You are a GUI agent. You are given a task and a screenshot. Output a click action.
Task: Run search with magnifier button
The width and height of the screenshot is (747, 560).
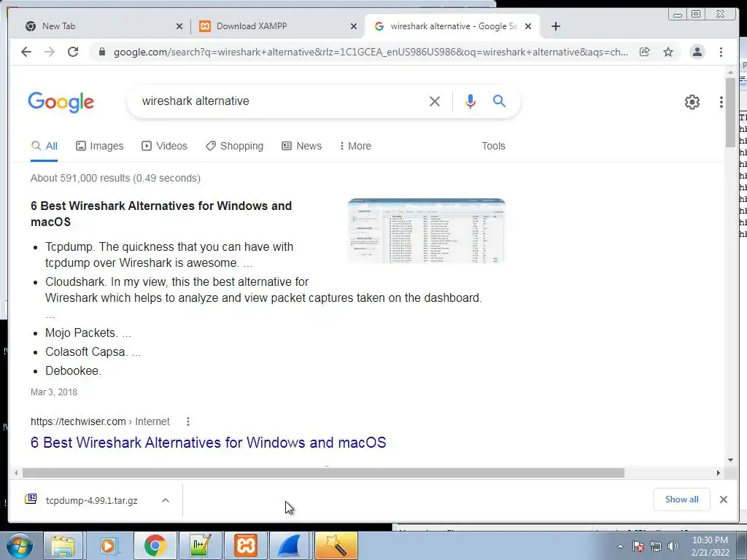[x=499, y=101]
